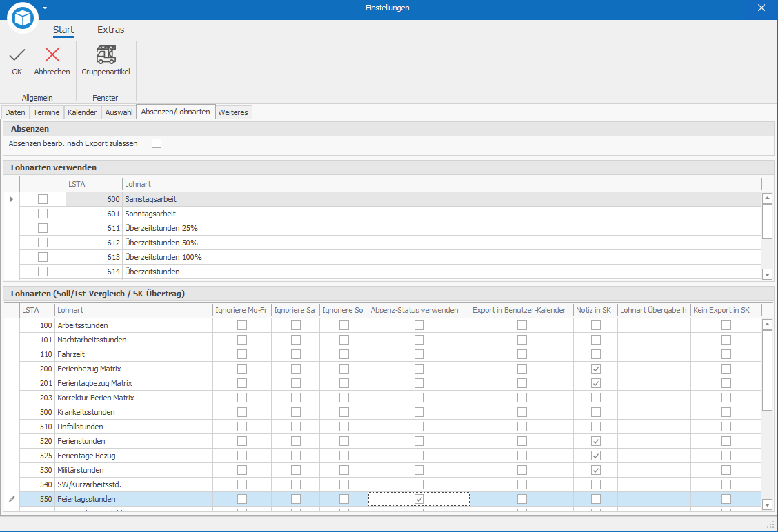The image size is (778, 532).
Task: Click scroll up arrow of Lohnarten verwenden list
Action: [x=768, y=198]
